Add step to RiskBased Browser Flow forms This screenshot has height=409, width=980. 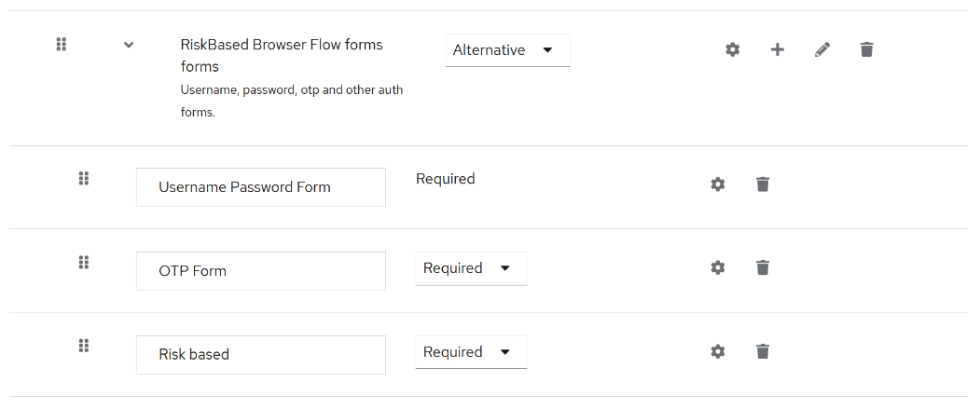pos(778,49)
